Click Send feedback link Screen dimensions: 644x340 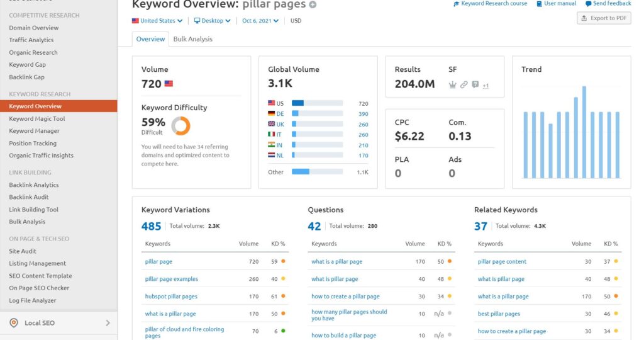point(608,4)
